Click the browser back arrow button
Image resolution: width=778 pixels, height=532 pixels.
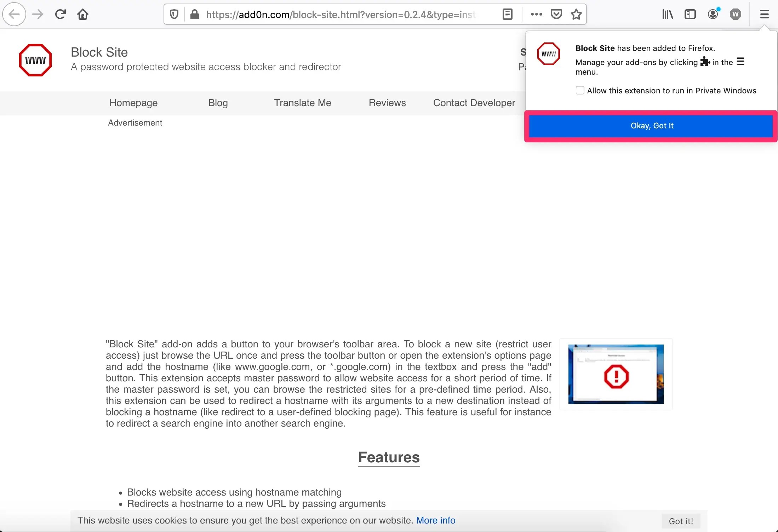click(x=14, y=14)
